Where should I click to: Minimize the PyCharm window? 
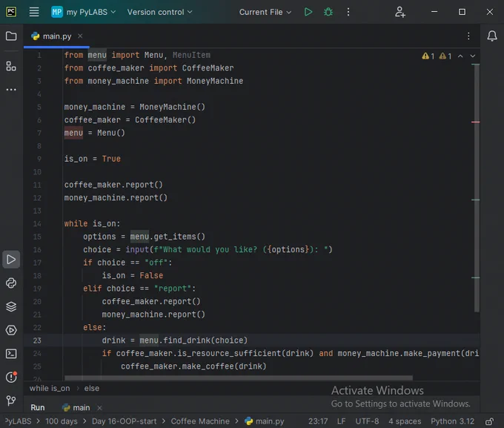coord(434,12)
